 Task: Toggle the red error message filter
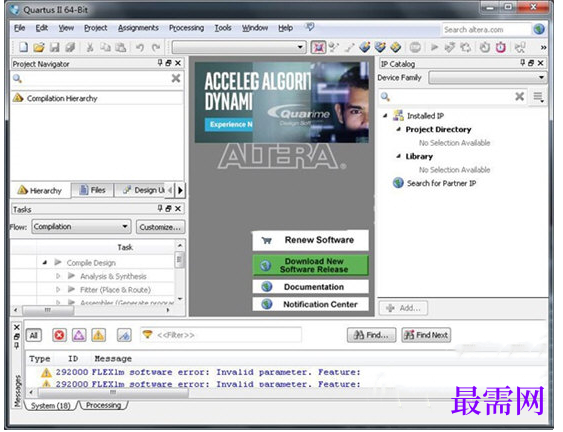pos(59,335)
